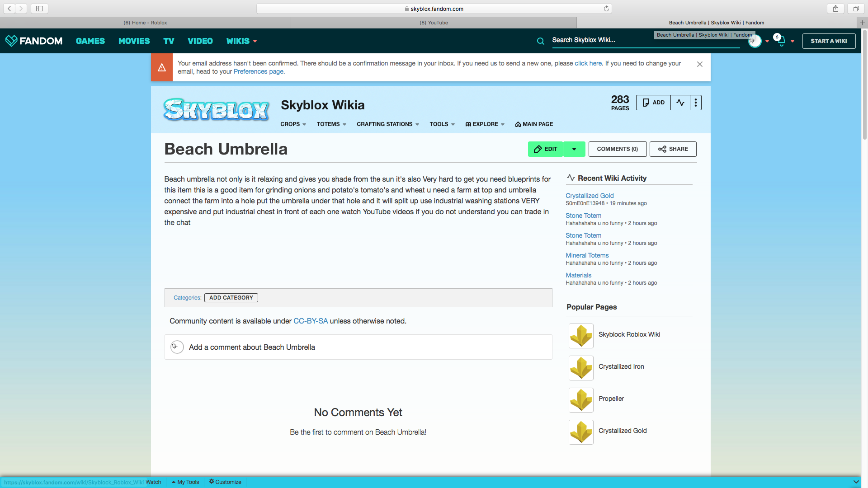868x488 pixels.
Task: Switch to the YouTube tab
Action: pos(434,23)
